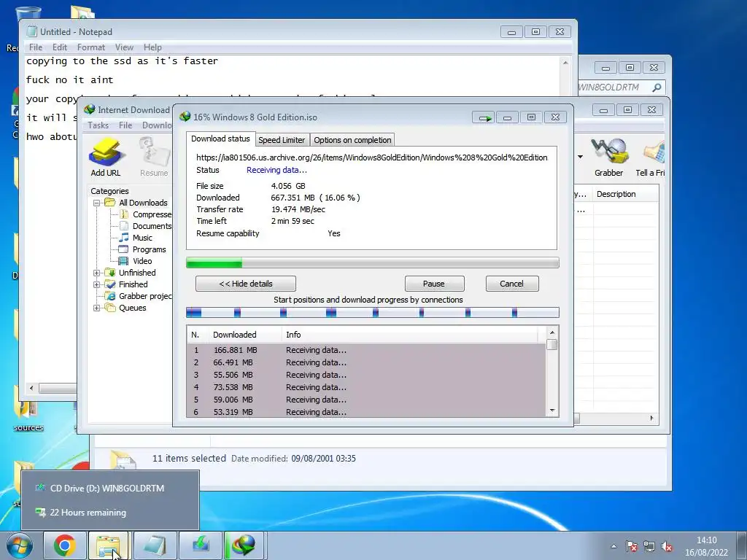The height and width of the screenshot is (560, 747).
Task: Pause the Windows 8 Gold Edition download
Action: [x=434, y=284]
